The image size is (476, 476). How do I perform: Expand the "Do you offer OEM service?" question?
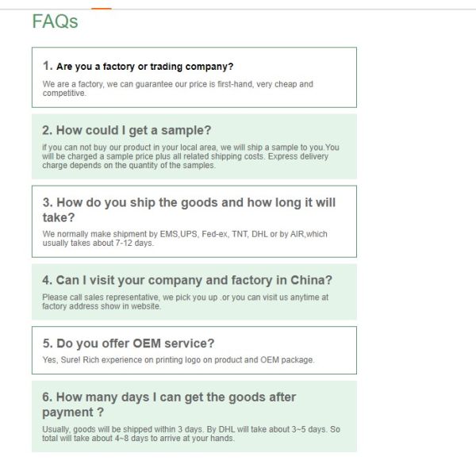click(x=135, y=344)
